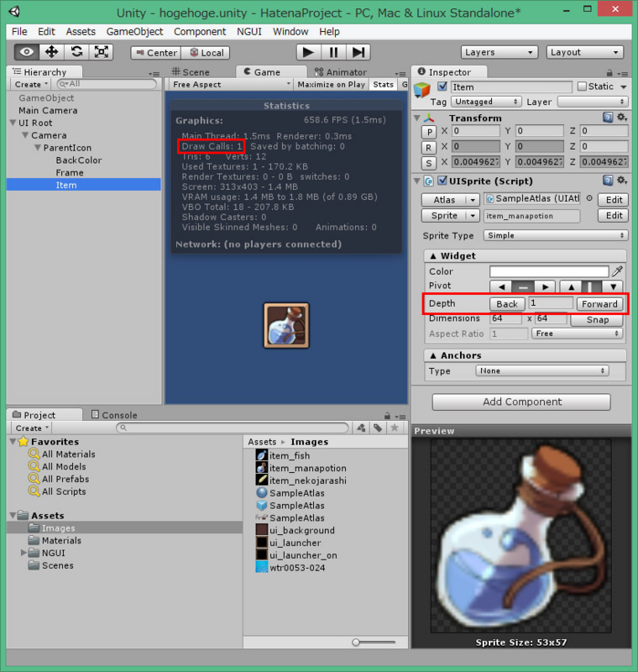Reset scale with S button

[429, 163]
